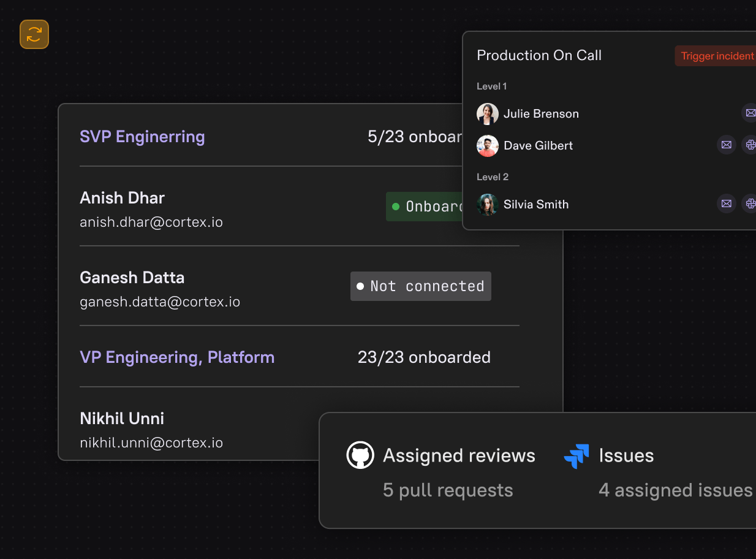
Task: Click the orange sync icon
Action: [x=34, y=34]
